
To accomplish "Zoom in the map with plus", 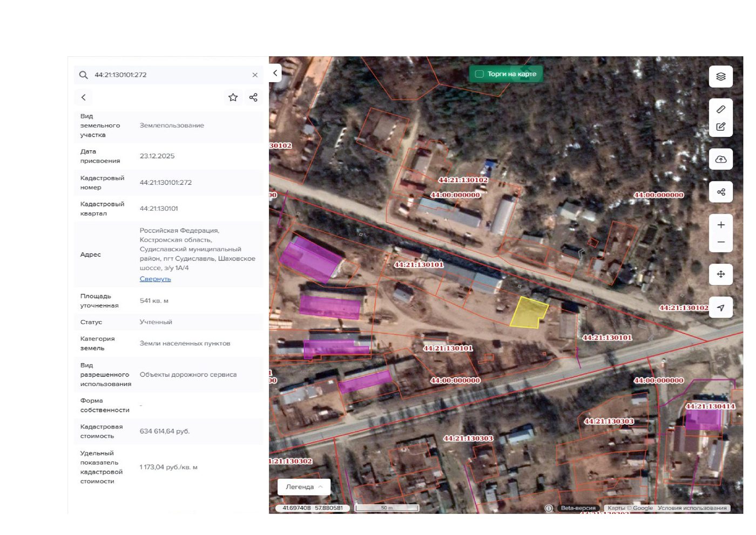I will 721,225.
